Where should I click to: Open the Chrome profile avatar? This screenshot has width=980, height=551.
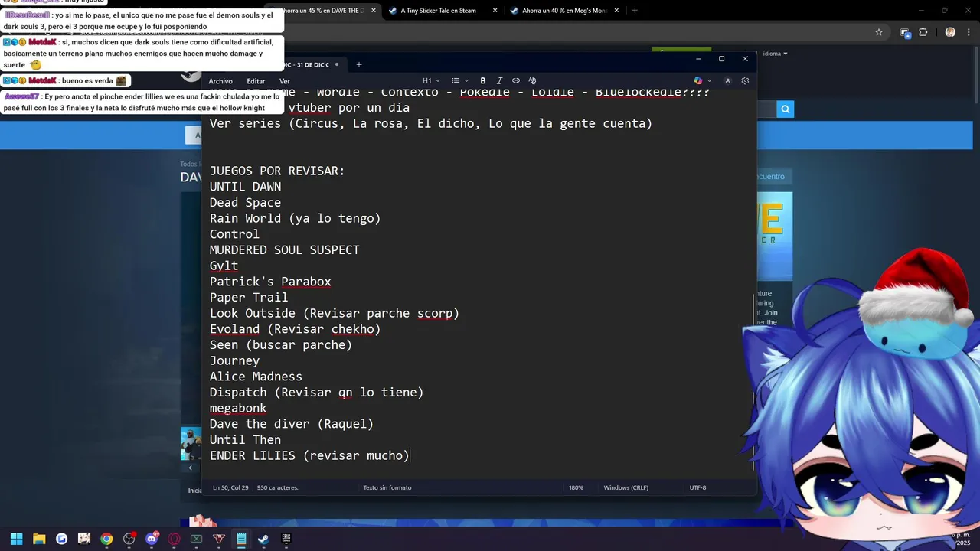click(x=950, y=32)
